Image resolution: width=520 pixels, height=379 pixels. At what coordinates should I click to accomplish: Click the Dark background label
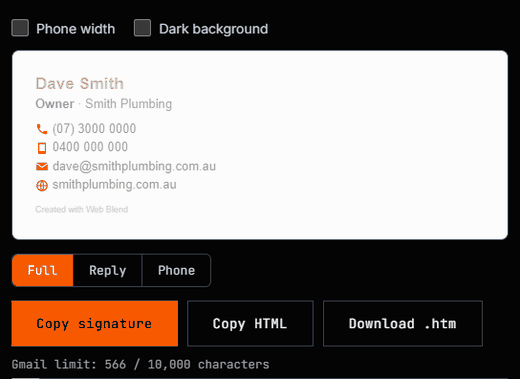[x=213, y=29]
